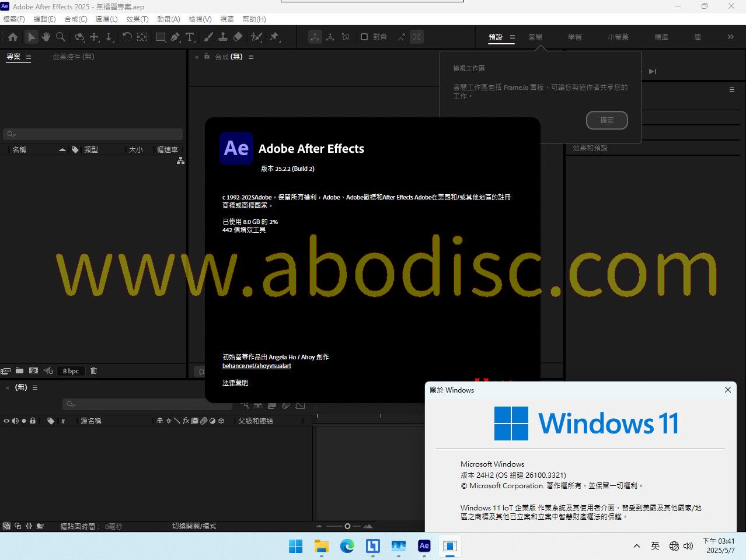Select the Pan Behind anchor point tool
The image size is (746, 560).
[x=142, y=37]
